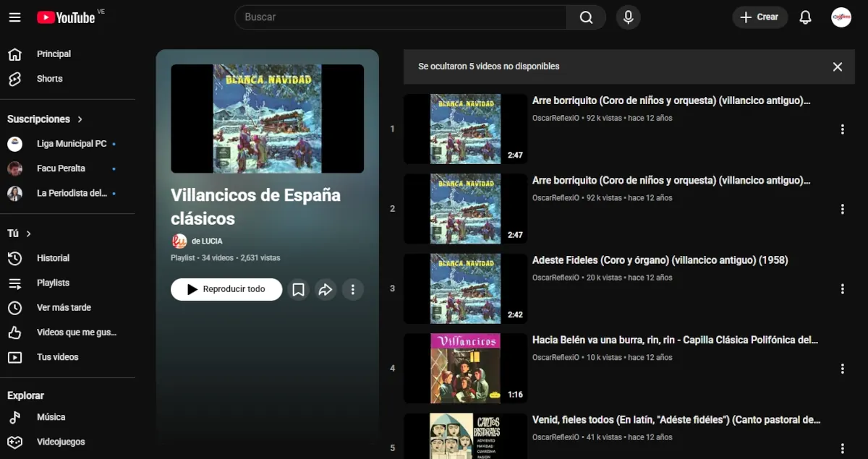Activate voice search microphone
This screenshot has height=459, width=868.
pyautogui.click(x=628, y=17)
